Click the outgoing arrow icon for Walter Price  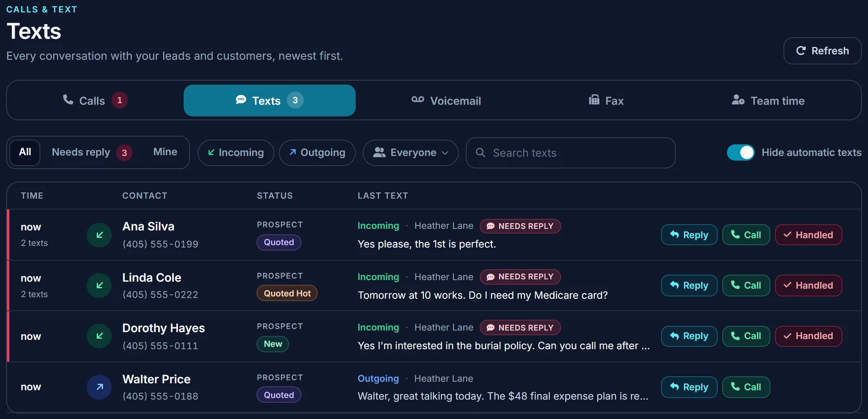coord(99,387)
